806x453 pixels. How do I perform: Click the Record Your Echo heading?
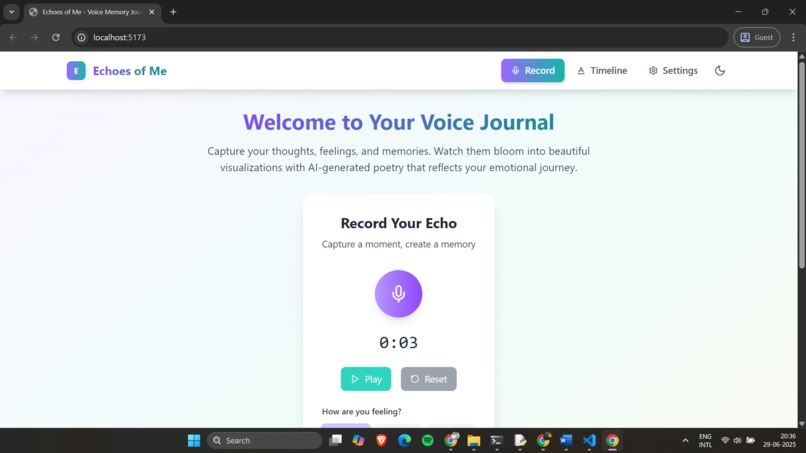click(398, 223)
